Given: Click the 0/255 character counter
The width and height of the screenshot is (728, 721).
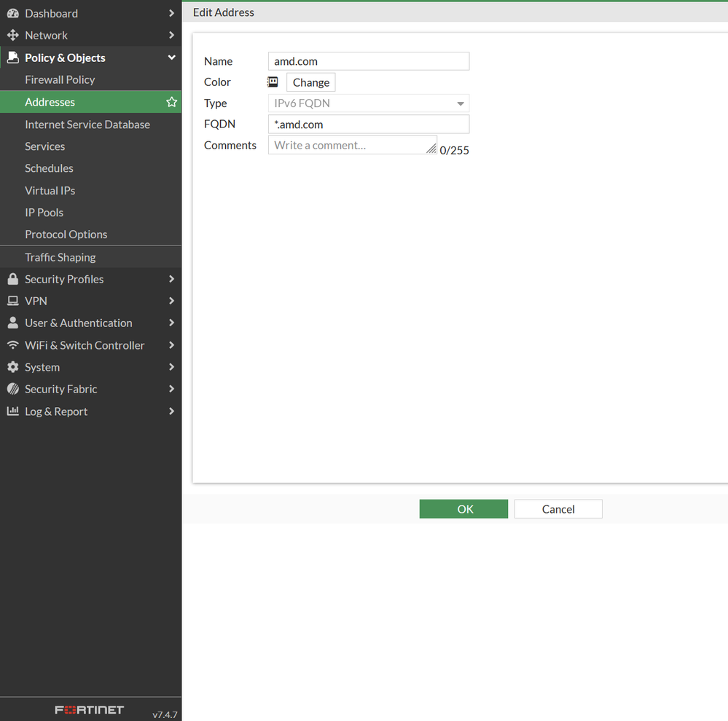Looking at the screenshot, I should click(x=454, y=150).
